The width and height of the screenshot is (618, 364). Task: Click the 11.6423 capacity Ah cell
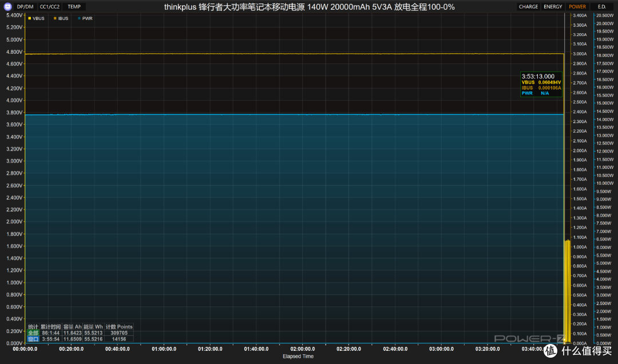[73, 333]
